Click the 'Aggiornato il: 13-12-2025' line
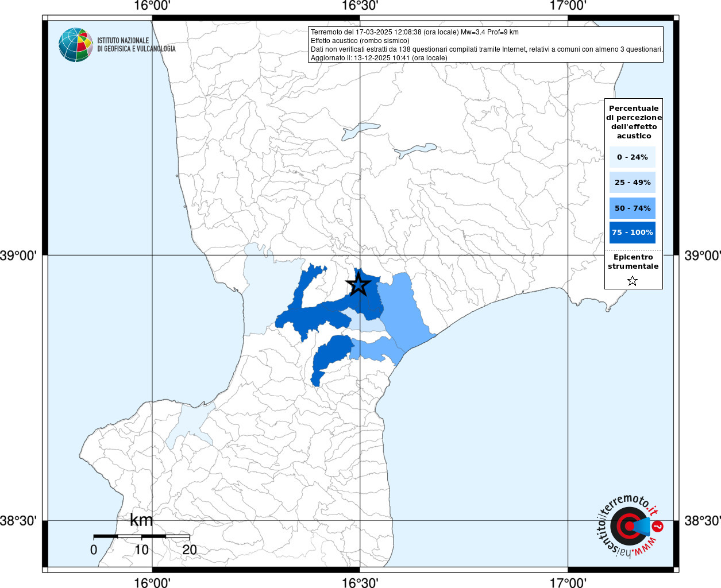 (x=379, y=58)
